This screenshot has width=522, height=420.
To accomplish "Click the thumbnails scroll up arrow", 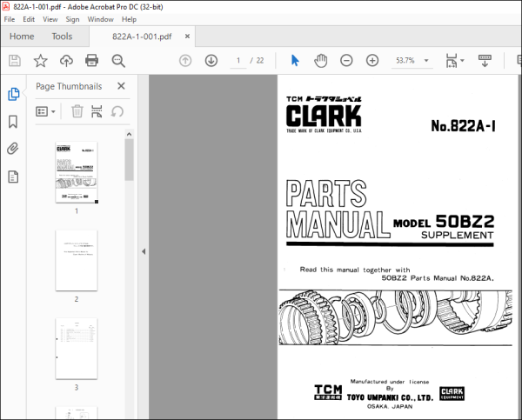I will click(129, 134).
